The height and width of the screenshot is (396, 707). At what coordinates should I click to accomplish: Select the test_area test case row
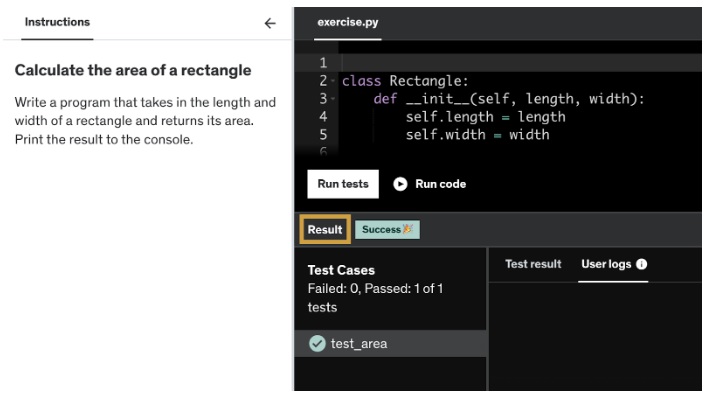pyautogui.click(x=390, y=344)
